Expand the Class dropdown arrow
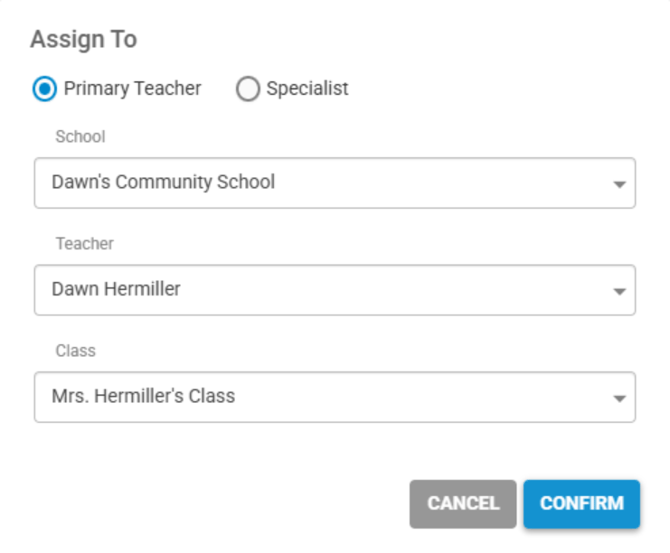The image size is (670, 553). click(x=619, y=398)
